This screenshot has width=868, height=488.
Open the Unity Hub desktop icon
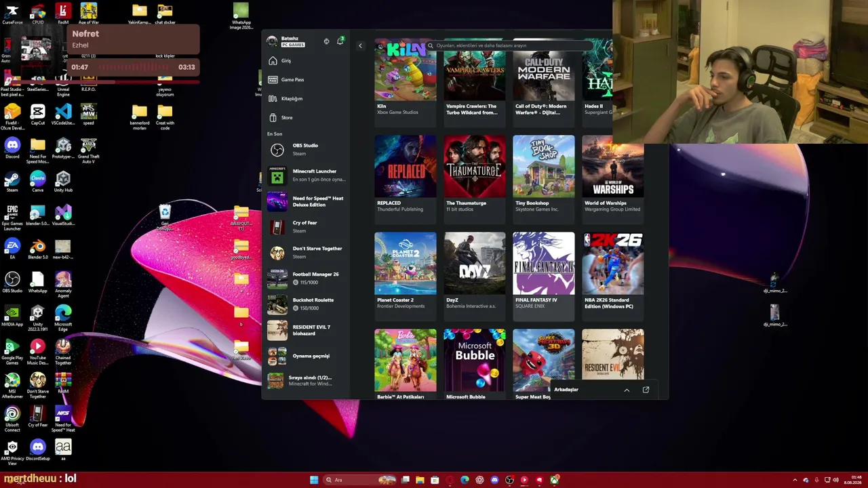[63, 182]
